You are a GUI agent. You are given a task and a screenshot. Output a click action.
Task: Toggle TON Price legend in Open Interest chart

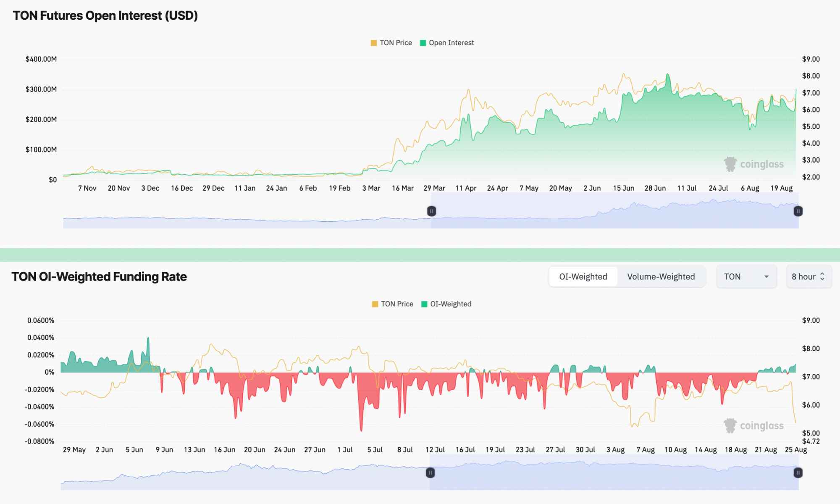(395, 43)
